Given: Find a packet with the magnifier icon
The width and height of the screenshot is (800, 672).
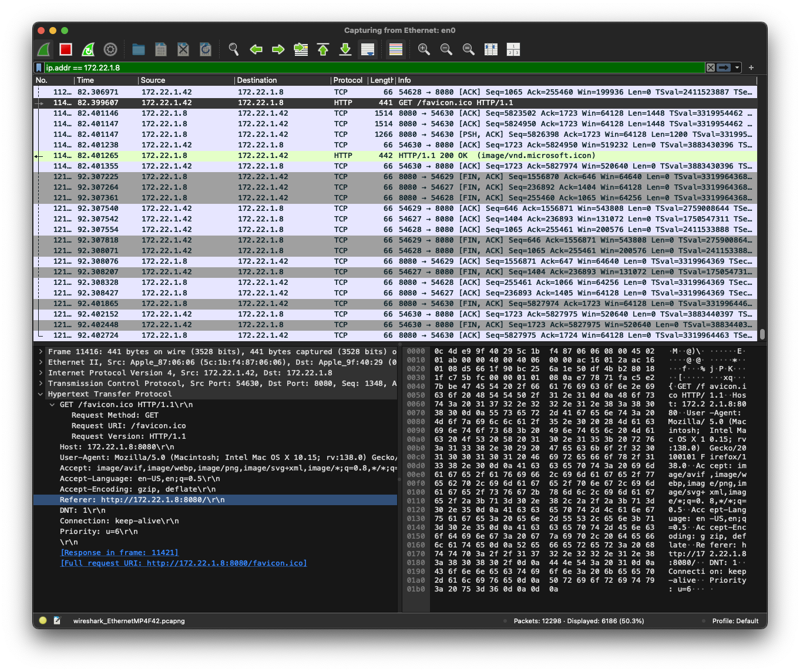Looking at the screenshot, I should tap(233, 49).
